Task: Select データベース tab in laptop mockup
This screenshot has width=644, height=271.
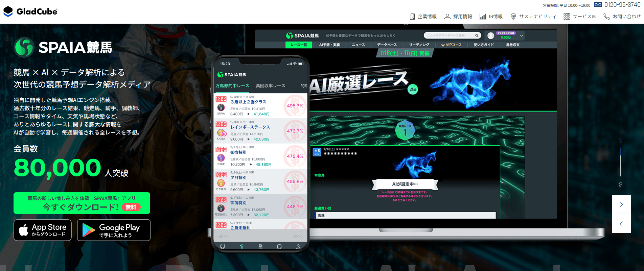Action: click(x=387, y=45)
